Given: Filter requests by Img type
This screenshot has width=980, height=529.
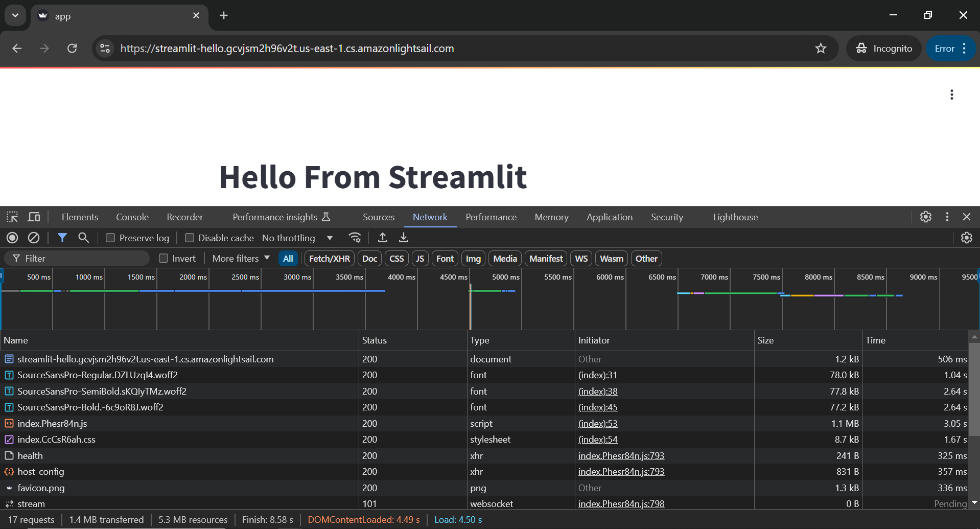Looking at the screenshot, I should (473, 259).
